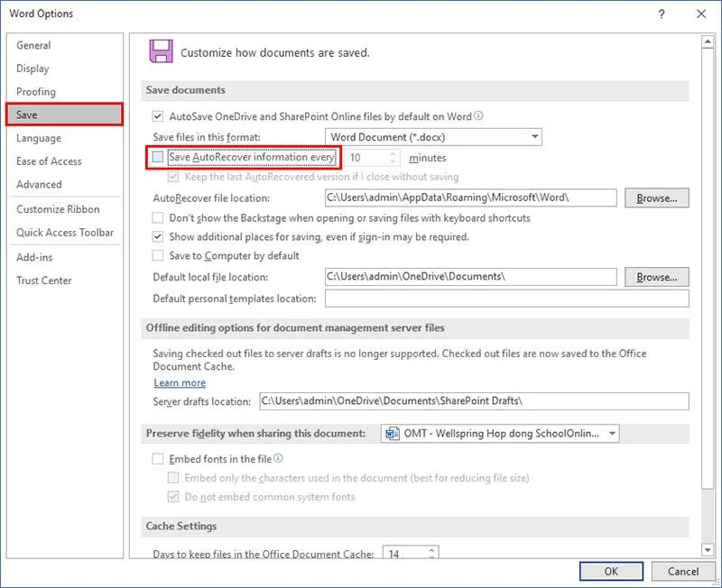Screen dimensions: 722x588
Task: Toggle Do not embed common system fonts
Action: [173, 497]
